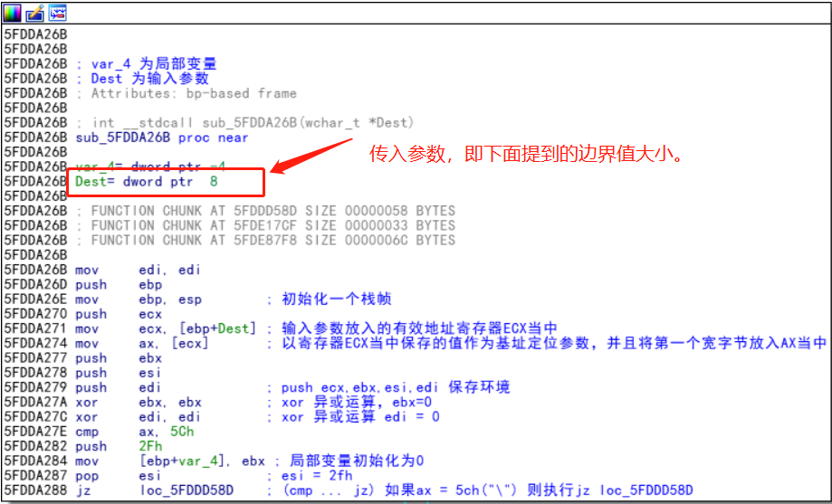832x504 pixels.
Task: Click address 5FDDA288 at last line
Action: (x=36, y=490)
